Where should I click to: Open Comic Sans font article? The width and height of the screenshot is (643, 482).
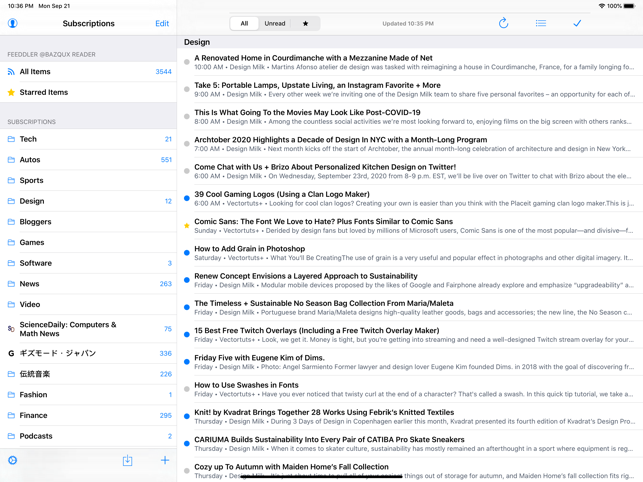(410, 226)
